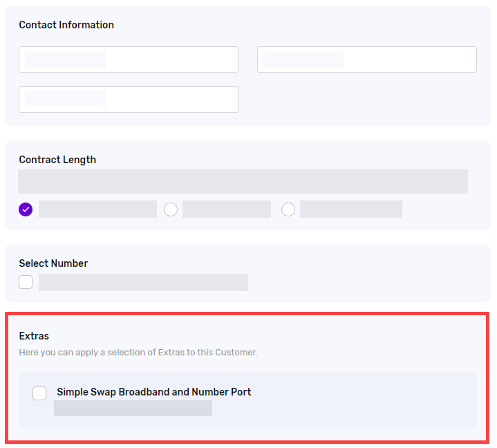Click the wide grey banner below Contract Length

[x=243, y=181]
